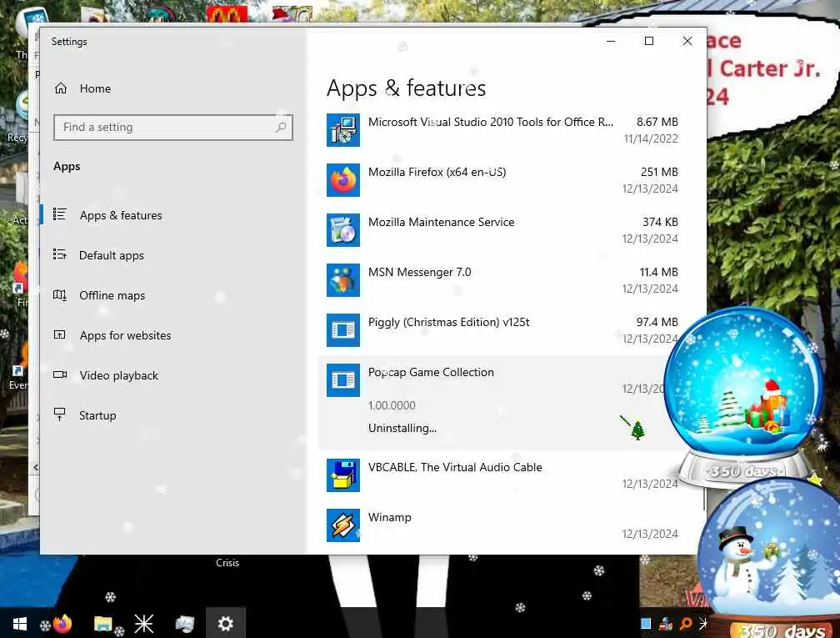
Task: Click the Settings gear on taskbar
Action: [x=226, y=624]
